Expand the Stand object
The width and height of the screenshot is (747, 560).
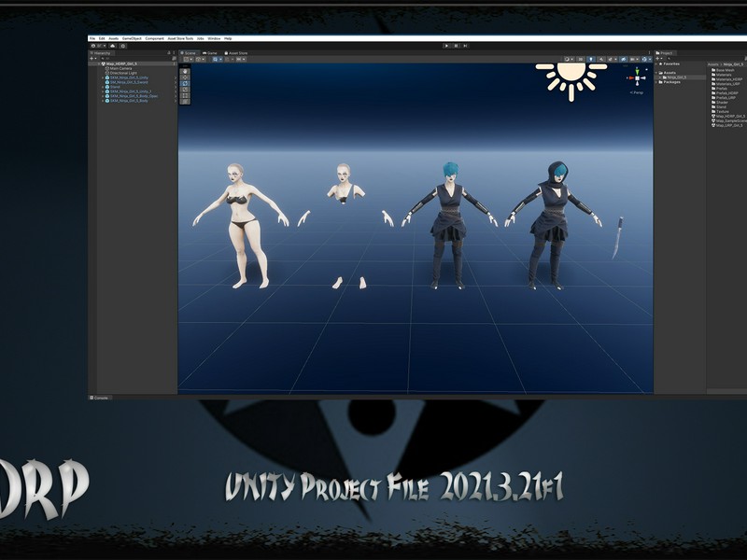pyautogui.click(x=103, y=87)
